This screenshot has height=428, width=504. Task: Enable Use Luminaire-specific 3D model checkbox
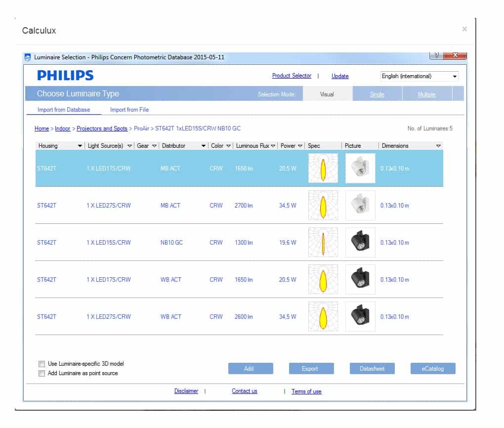[x=42, y=364]
